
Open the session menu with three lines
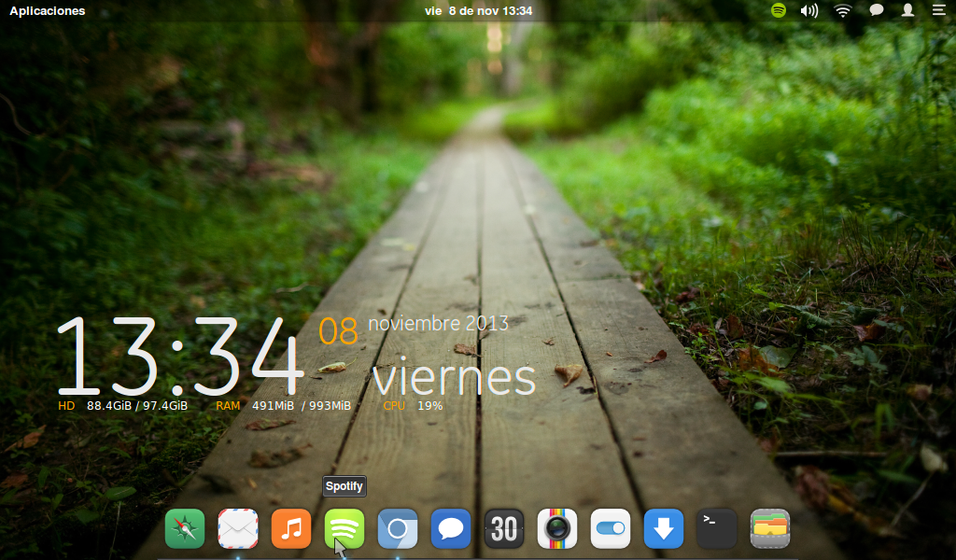pyautogui.click(x=939, y=10)
